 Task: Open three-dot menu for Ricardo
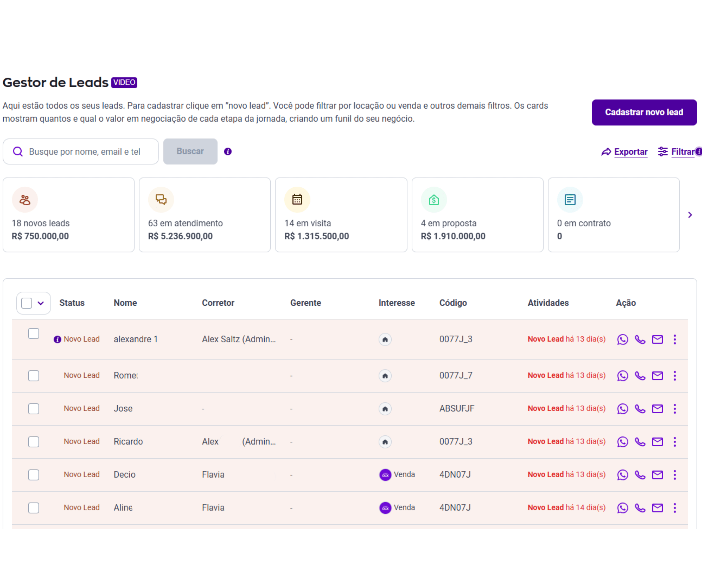[674, 442]
